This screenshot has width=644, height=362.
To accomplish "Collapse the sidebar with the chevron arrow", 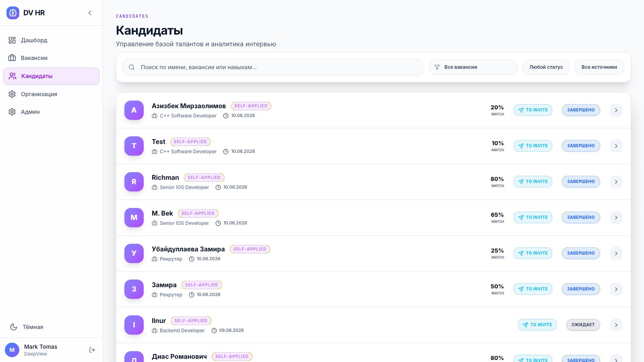I will (90, 13).
